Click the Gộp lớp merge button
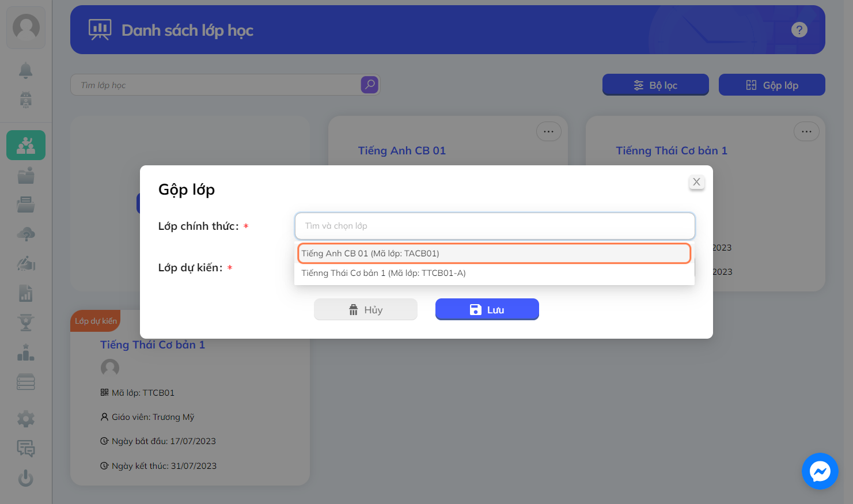853x504 pixels. click(772, 85)
